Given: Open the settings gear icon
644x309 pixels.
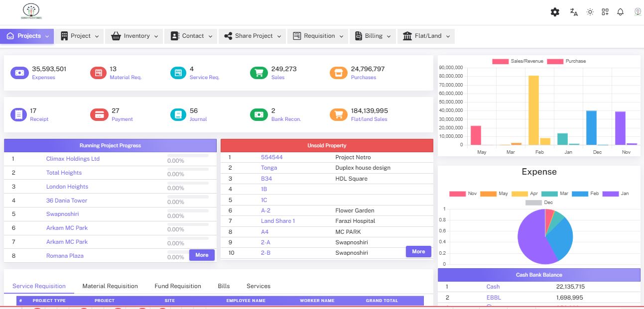Looking at the screenshot, I should pos(555,12).
